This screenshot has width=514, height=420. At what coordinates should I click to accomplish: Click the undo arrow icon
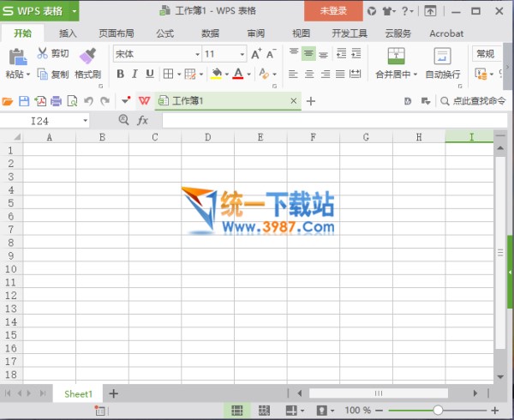[88, 101]
